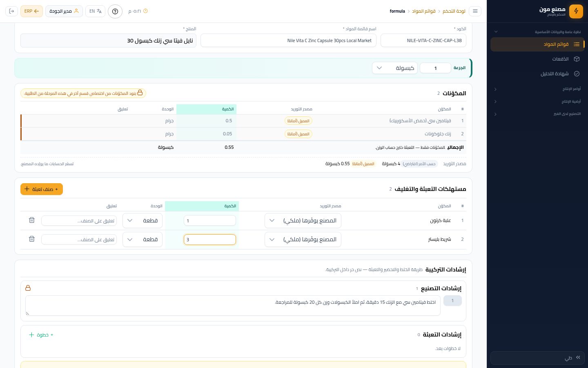Click the NILE-VITA-C-ZINC-CAP-L38 code field

click(423, 40)
